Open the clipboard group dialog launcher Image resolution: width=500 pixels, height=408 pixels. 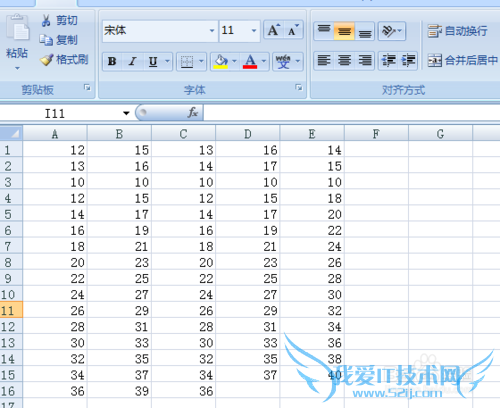click(x=87, y=88)
